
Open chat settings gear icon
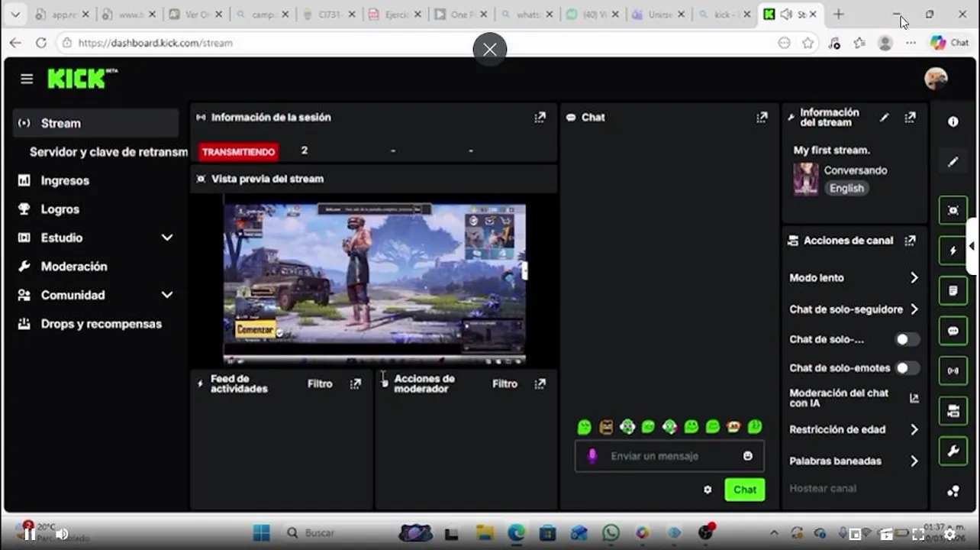coord(708,490)
